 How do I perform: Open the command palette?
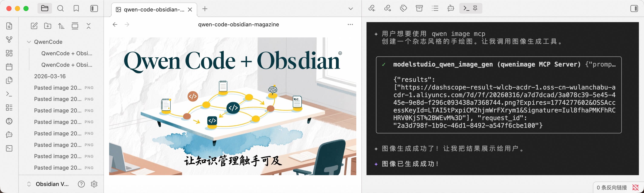pyautogui.click(x=9, y=94)
